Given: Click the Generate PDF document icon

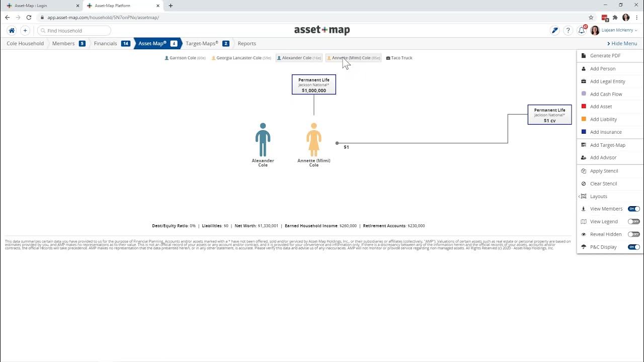Looking at the screenshot, I should 584,56.
